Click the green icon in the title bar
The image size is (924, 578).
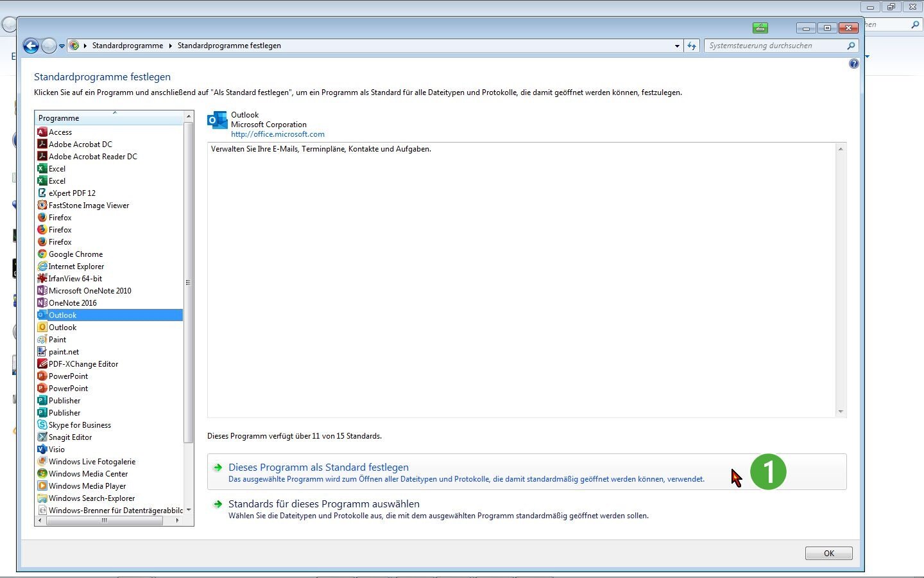coord(760,28)
